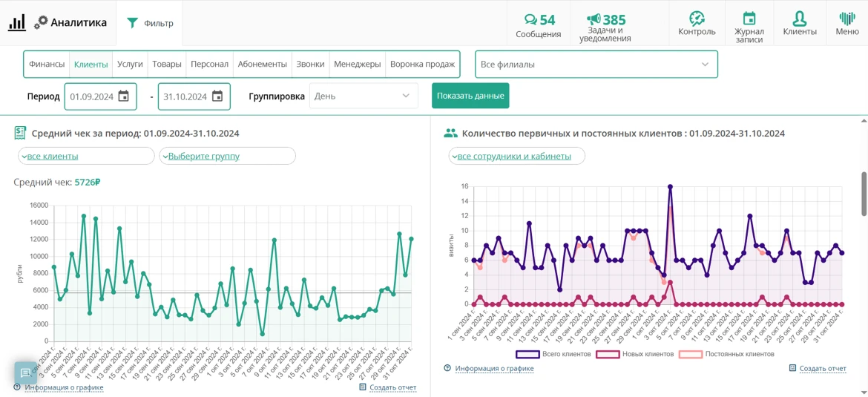
Task: Open the floating chat widget button
Action: point(25,373)
